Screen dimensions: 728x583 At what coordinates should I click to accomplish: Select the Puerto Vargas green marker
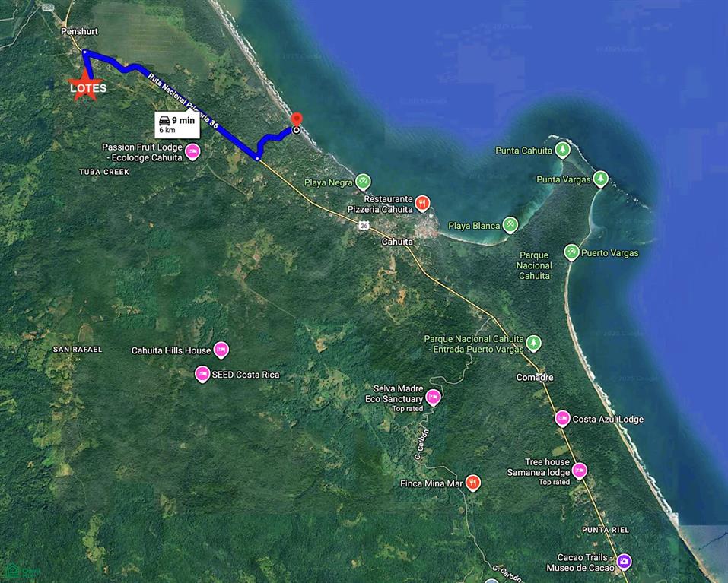[571, 252]
